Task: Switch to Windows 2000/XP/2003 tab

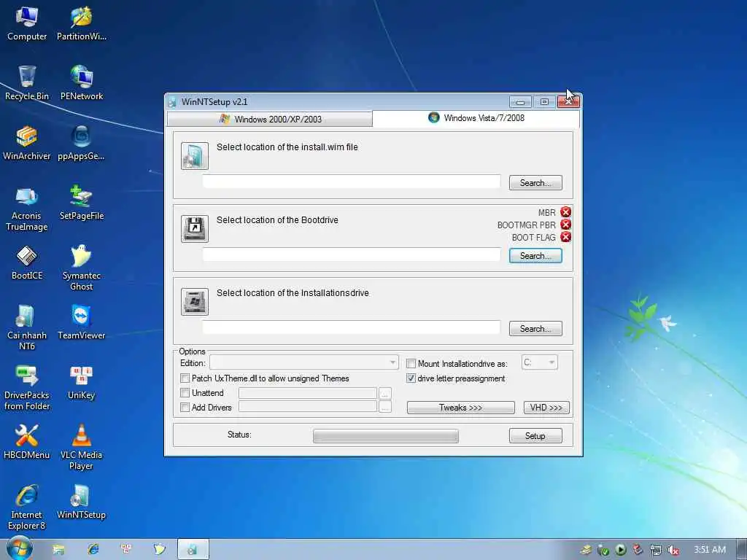Action: click(270, 119)
